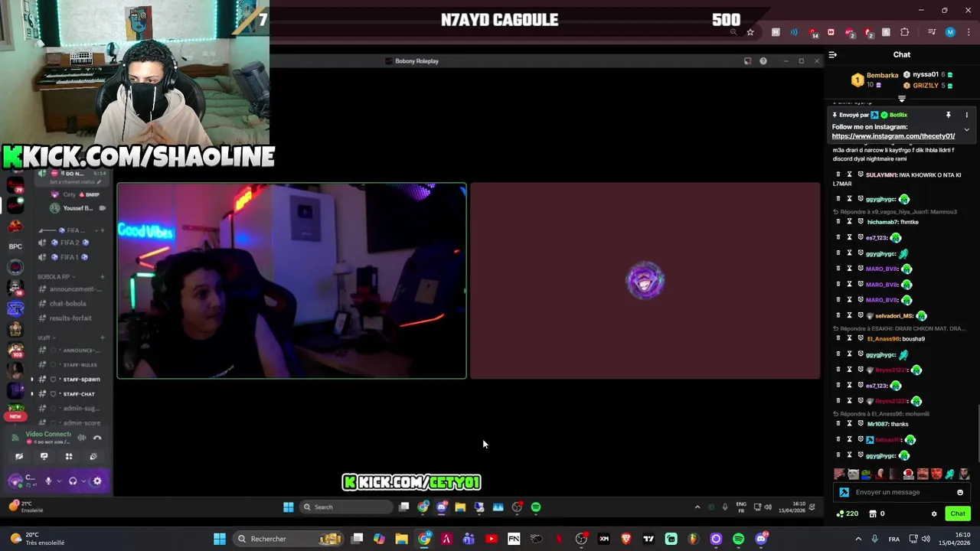Disconnect from Discord voice call

pyautogui.click(x=97, y=438)
